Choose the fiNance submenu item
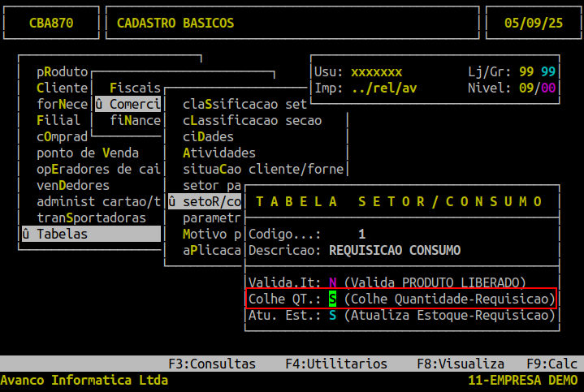The height and width of the screenshot is (392, 584). (135, 121)
